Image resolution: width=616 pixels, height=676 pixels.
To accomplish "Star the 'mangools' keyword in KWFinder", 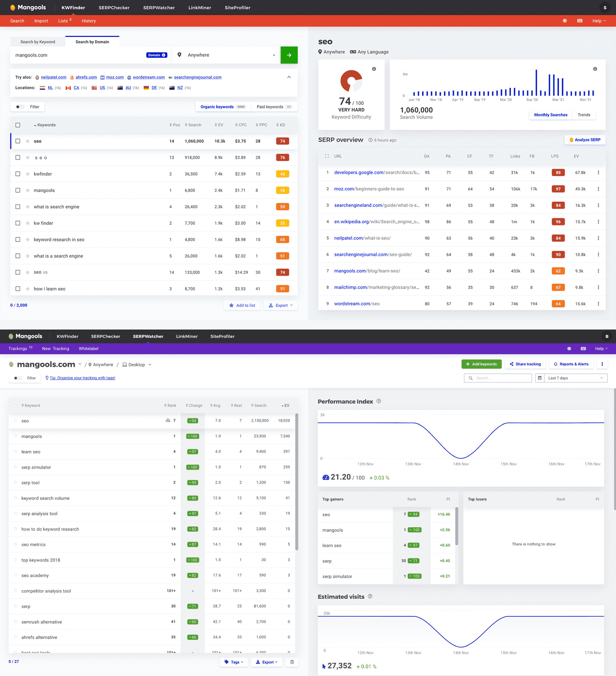I will click(28, 190).
